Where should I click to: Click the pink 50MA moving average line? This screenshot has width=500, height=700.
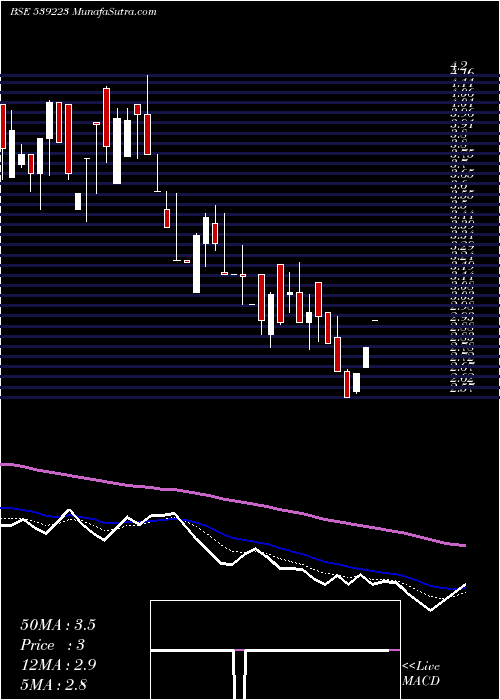point(232,501)
